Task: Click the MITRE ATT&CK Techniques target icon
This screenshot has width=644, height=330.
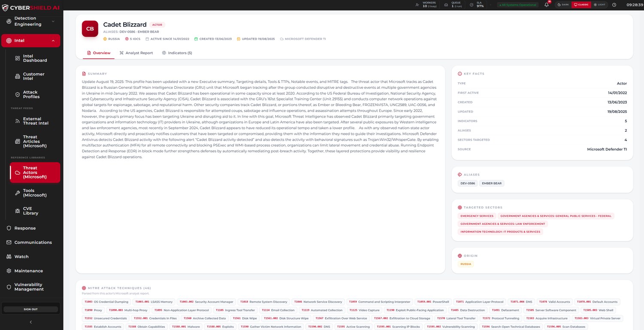Action: (x=84, y=288)
